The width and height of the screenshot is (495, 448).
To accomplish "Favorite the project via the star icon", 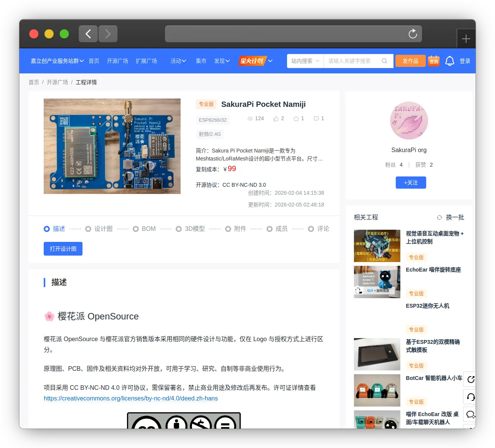I will click(x=296, y=118).
